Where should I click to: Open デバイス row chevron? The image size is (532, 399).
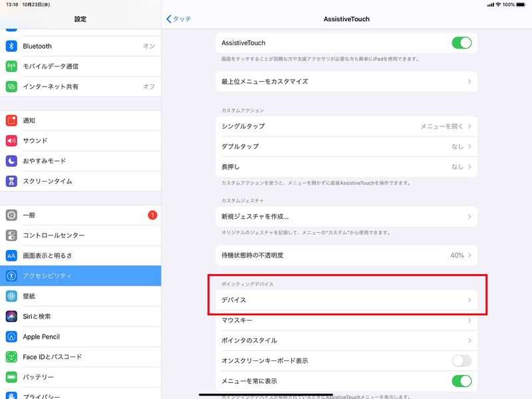pos(469,300)
